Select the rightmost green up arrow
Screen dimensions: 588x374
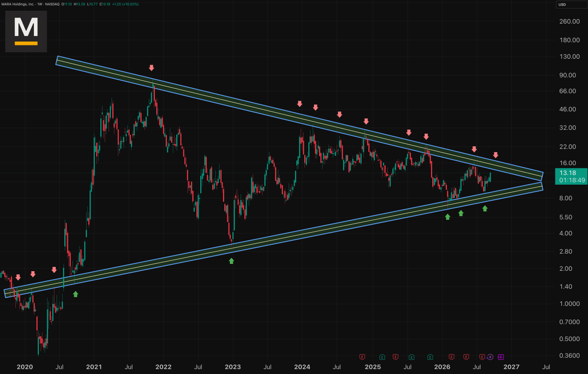(x=485, y=209)
